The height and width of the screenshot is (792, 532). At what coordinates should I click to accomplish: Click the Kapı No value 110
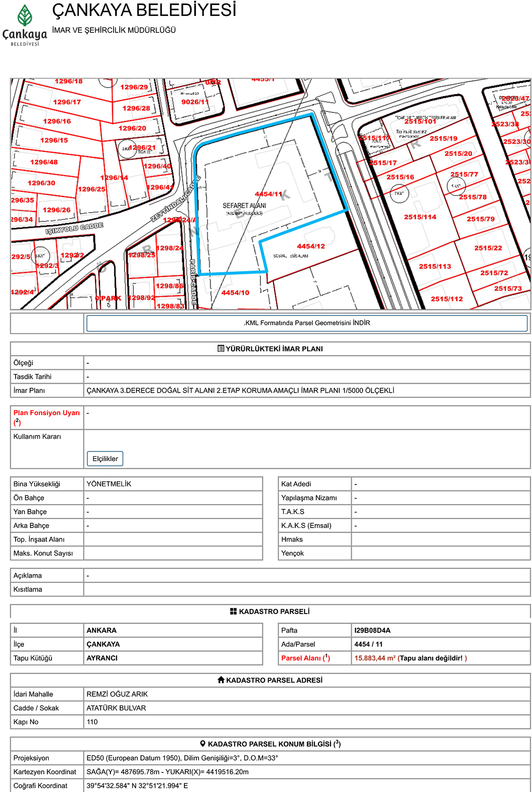click(92, 722)
